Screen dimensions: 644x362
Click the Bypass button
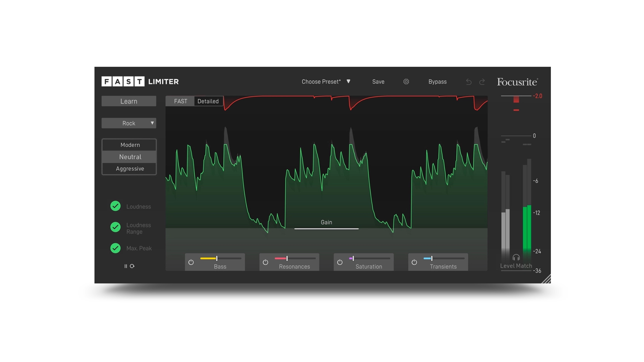click(x=437, y=82)
